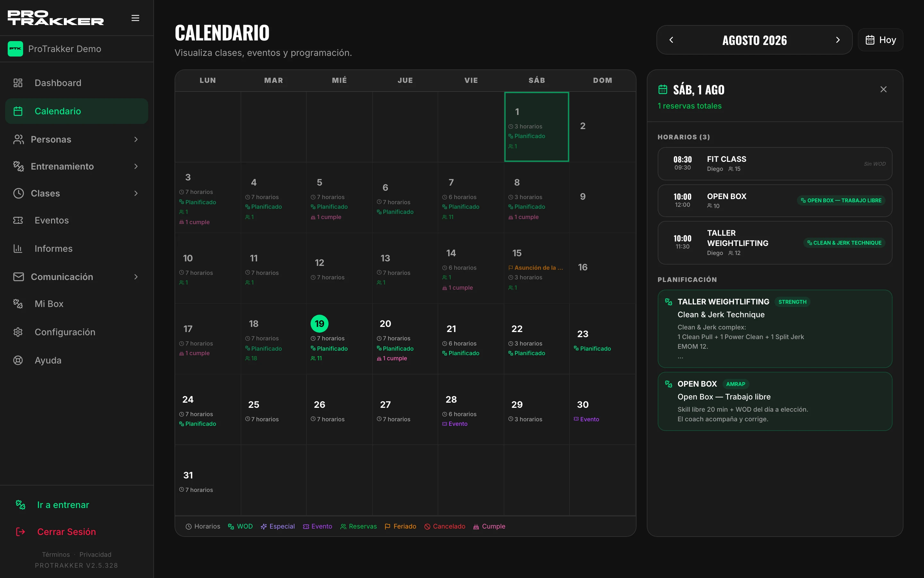Click the Especial legend entry

[278, 526]
